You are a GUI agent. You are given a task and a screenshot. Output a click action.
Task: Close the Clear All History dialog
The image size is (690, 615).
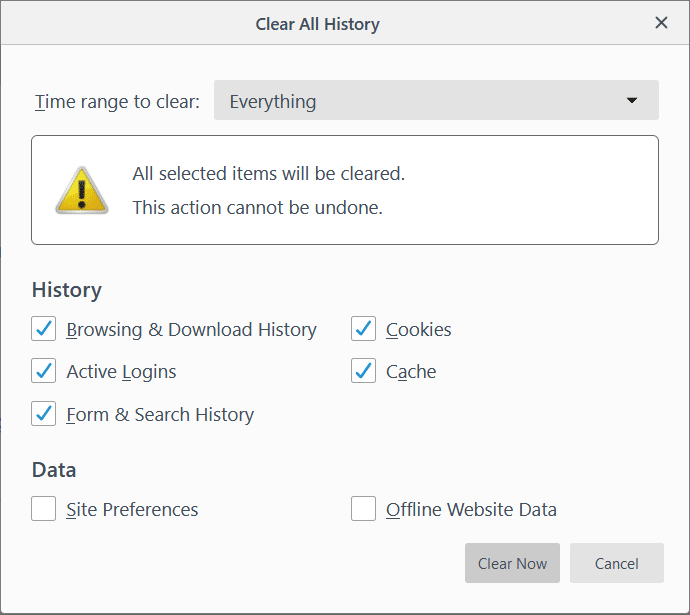point(661,23)
